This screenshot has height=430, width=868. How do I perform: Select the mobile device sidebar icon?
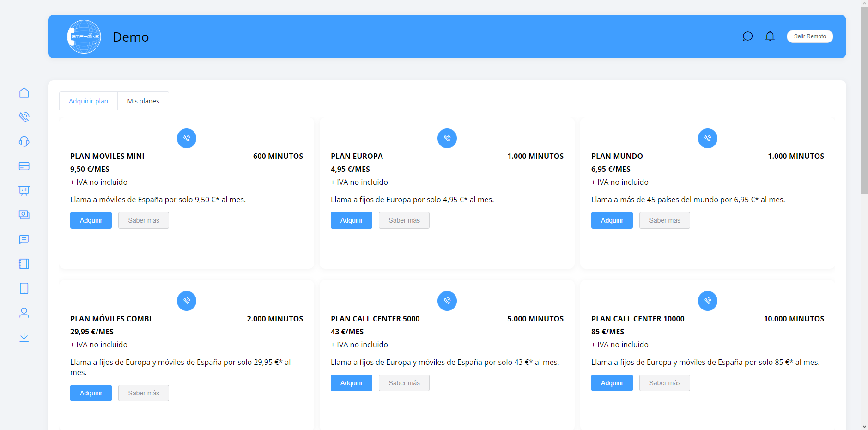pyautogui.click(x=24, y=288)
